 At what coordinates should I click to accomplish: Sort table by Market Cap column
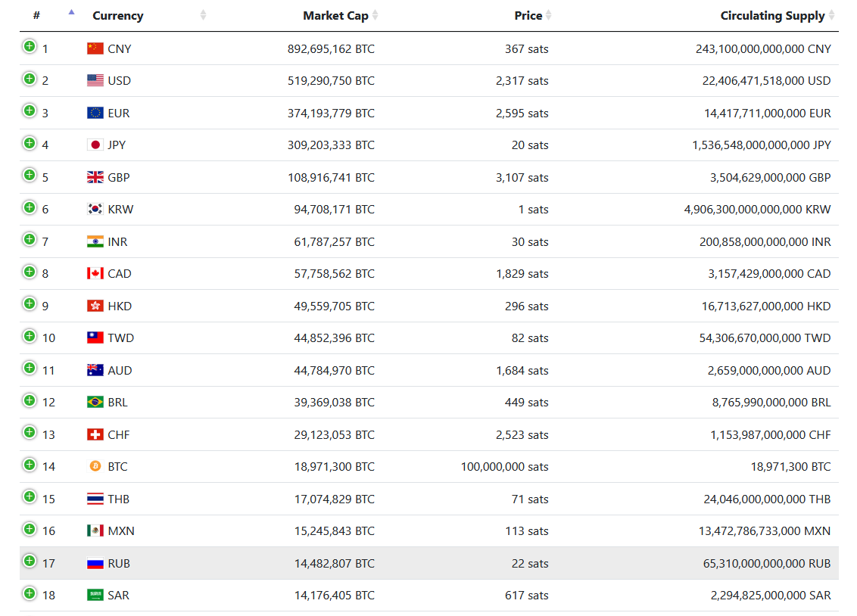click(335, 16)
